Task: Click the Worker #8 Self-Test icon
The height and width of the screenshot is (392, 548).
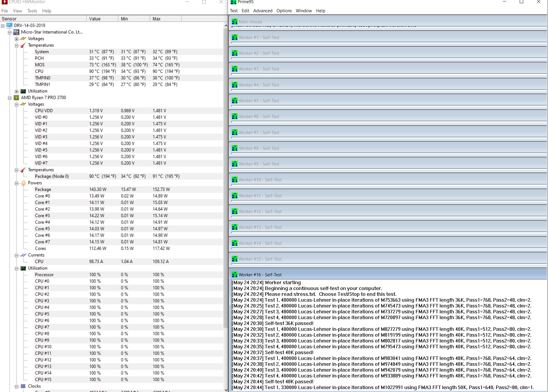Action: (235, 148)
